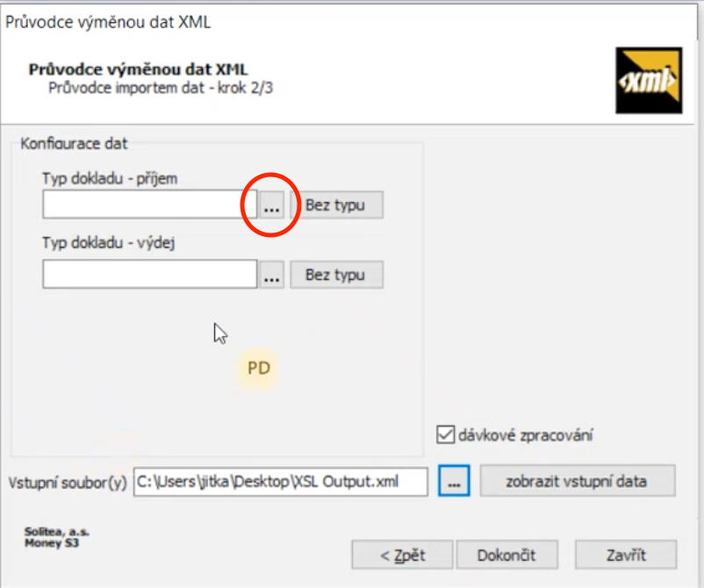Focus the Typ dokladu - výdej field
This screenshot has height=588, width=704.
pos(150,274)
